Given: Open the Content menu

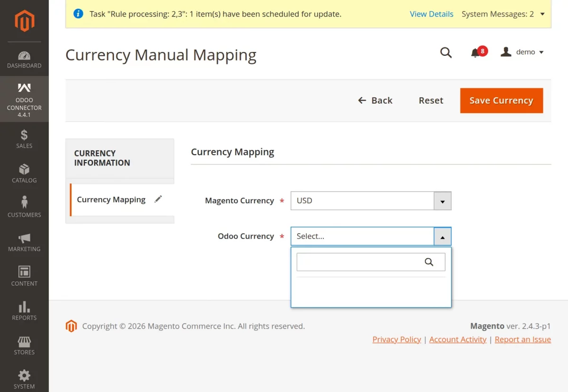Looking at the screenshot, I should pyautogui.click(x=24, y=277).
